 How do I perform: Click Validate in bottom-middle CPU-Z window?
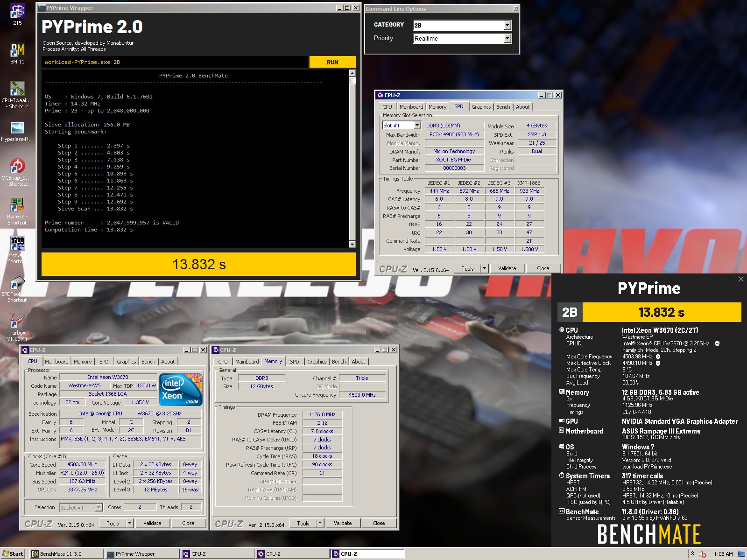click(343, 523)
